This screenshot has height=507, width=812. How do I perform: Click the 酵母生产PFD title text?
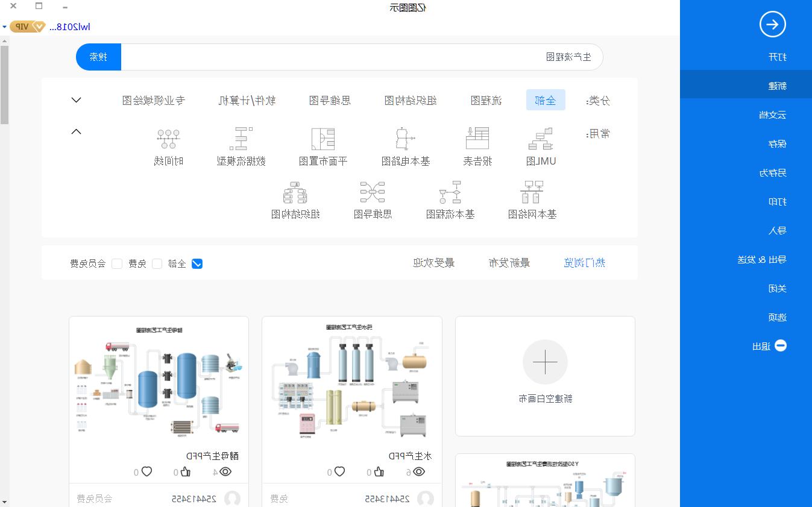click(212, 456)
